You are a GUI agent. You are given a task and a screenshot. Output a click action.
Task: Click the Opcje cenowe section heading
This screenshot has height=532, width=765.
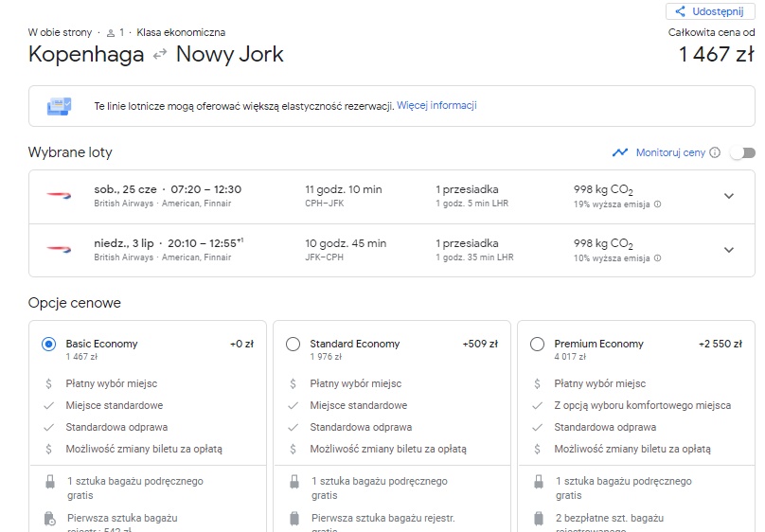click(x=74, y=303)
